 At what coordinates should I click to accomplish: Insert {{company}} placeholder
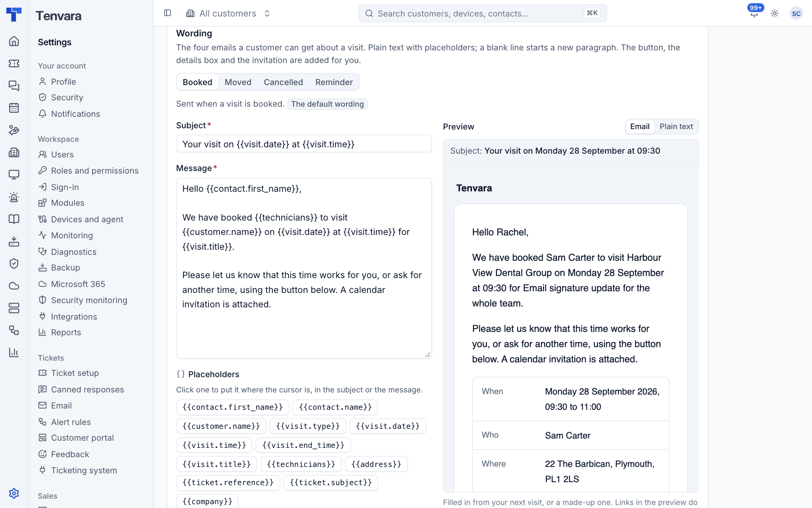208,501
